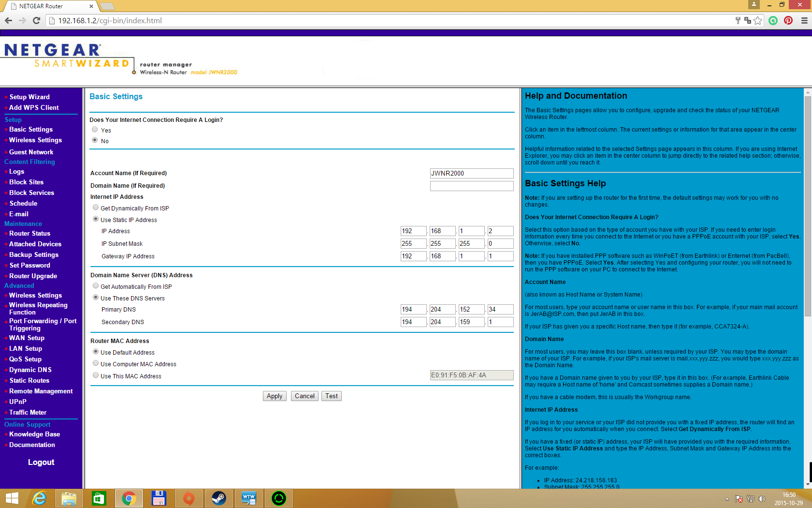Select Use Computer MAC Address option
Image resolution: width=812 pixels, height=508 pixels.
pyautogui.click(x=96, y=363)
